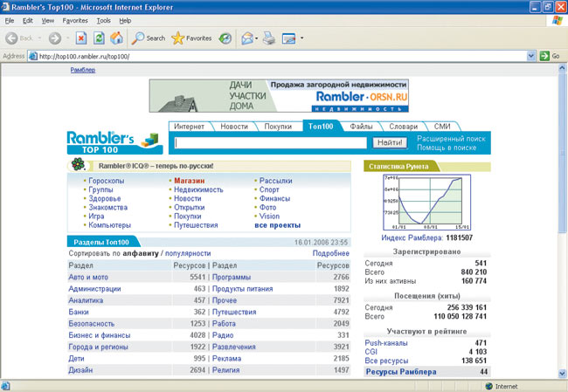Open the Рассылки link
The width and height of the screenshot is (568, 392).
click(x=275, y=181)
